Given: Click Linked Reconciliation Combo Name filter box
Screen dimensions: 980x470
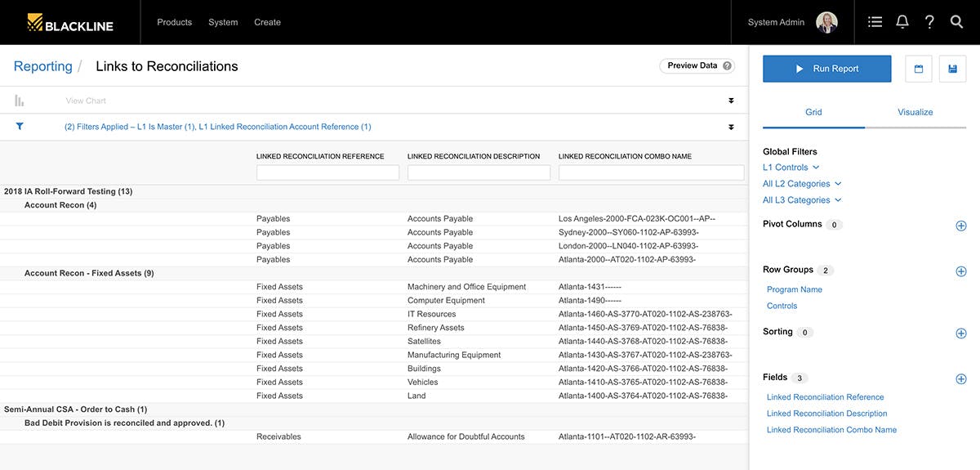Looking at the screenshot, I should 651,172.
